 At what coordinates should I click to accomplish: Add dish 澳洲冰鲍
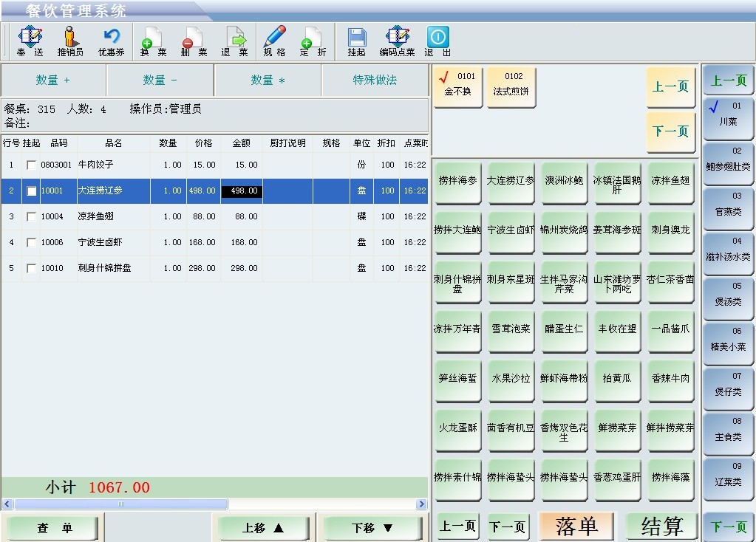(564, 183)
